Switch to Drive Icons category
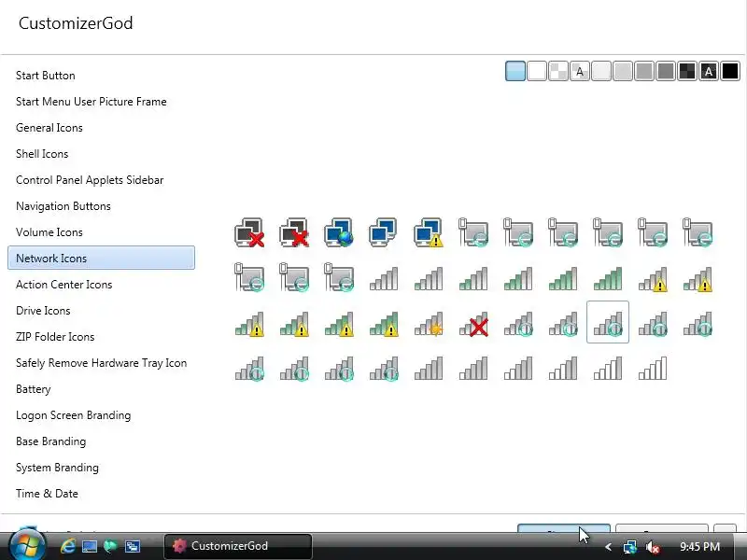The image size is (747, 560). (43, 311)
